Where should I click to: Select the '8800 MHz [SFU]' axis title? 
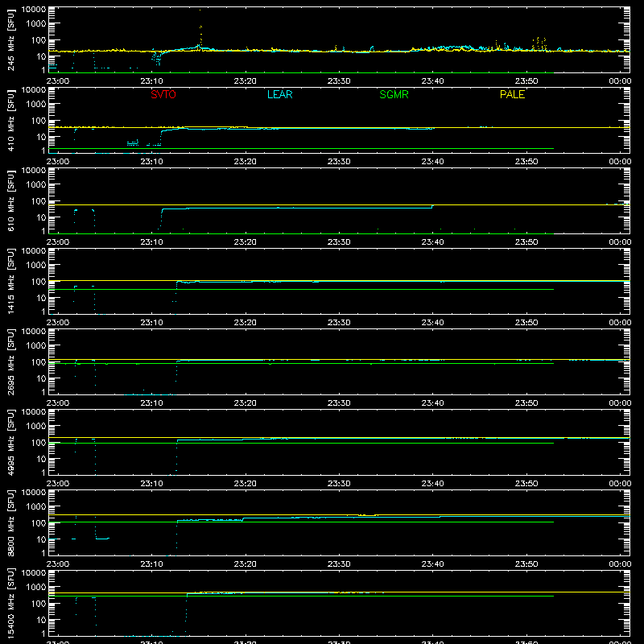(10, 522)
